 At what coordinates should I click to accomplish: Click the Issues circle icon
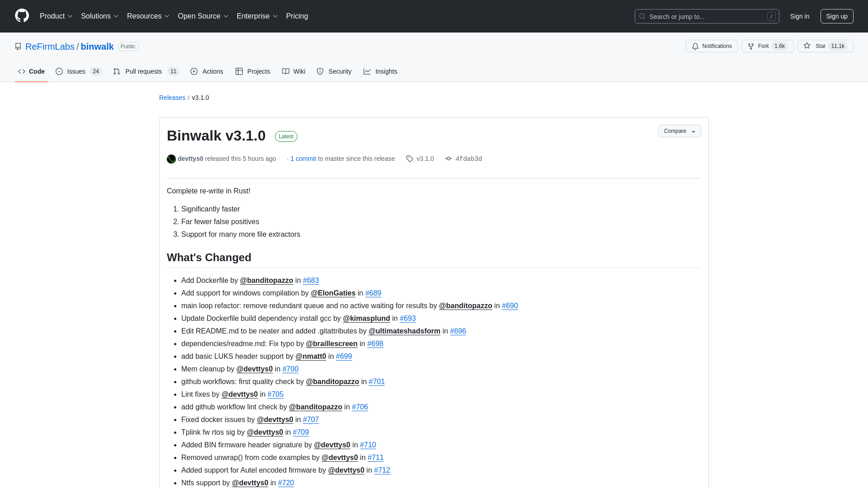click(59, 71)
